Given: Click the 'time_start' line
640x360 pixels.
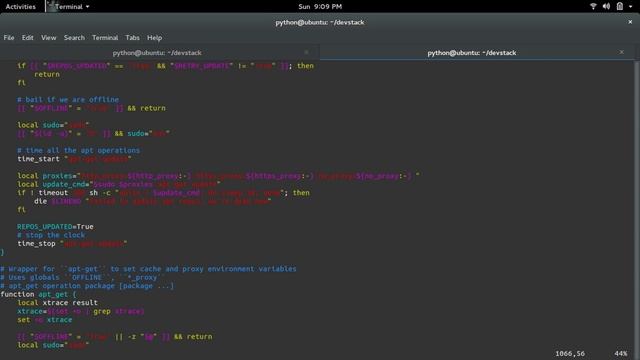Looking at the screenshot, I should (x=74, y=159).
